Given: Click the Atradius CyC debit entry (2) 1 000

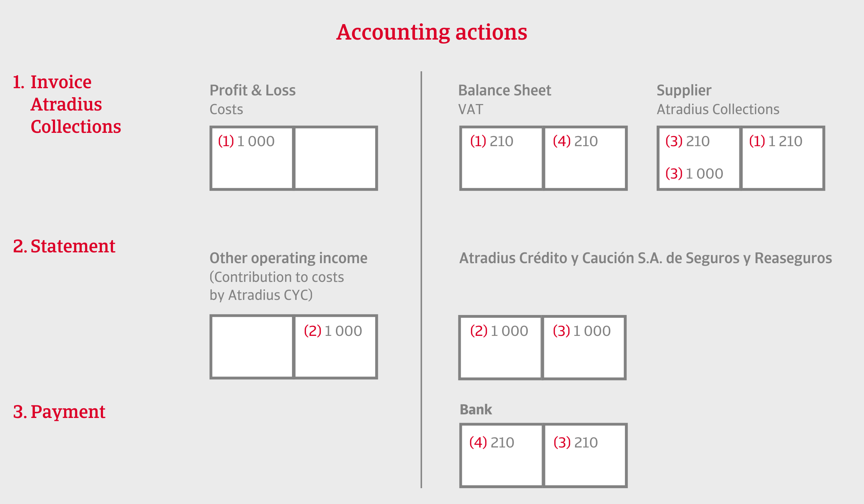Looking at the screenshot, I should [x=499, y=331].
